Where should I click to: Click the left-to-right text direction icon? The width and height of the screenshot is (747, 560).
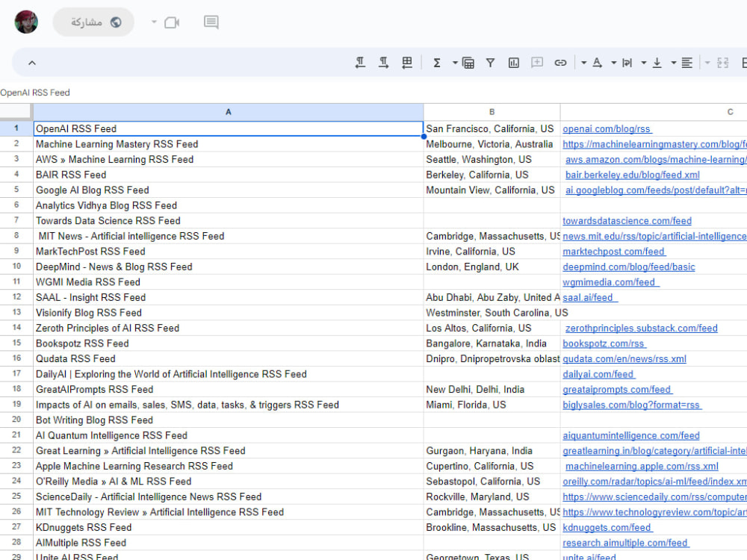tap(383, 63)
